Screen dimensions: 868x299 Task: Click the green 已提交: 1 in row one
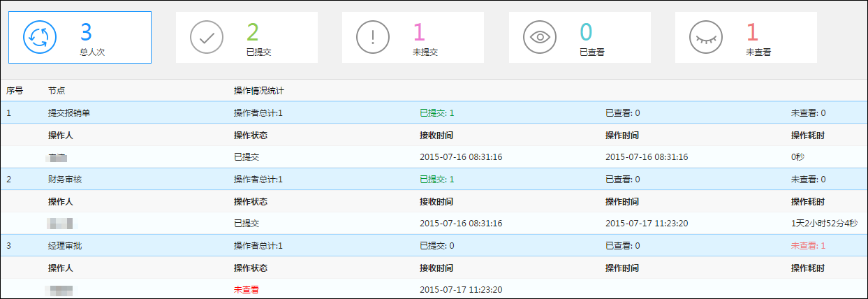tap(436, 112)
